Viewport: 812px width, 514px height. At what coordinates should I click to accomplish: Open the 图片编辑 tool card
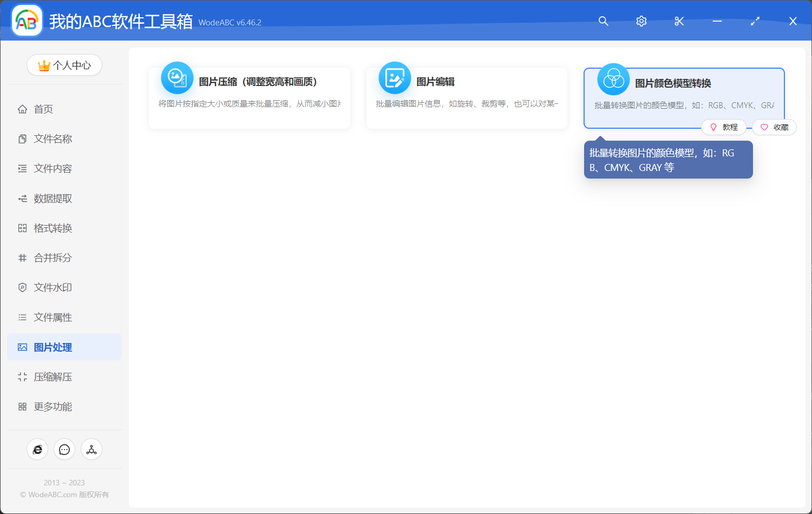467,97
